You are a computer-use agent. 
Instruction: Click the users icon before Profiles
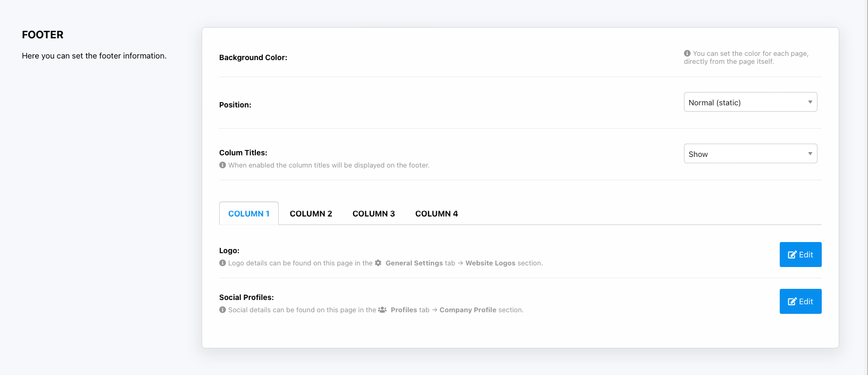click(x=382, y=310)
